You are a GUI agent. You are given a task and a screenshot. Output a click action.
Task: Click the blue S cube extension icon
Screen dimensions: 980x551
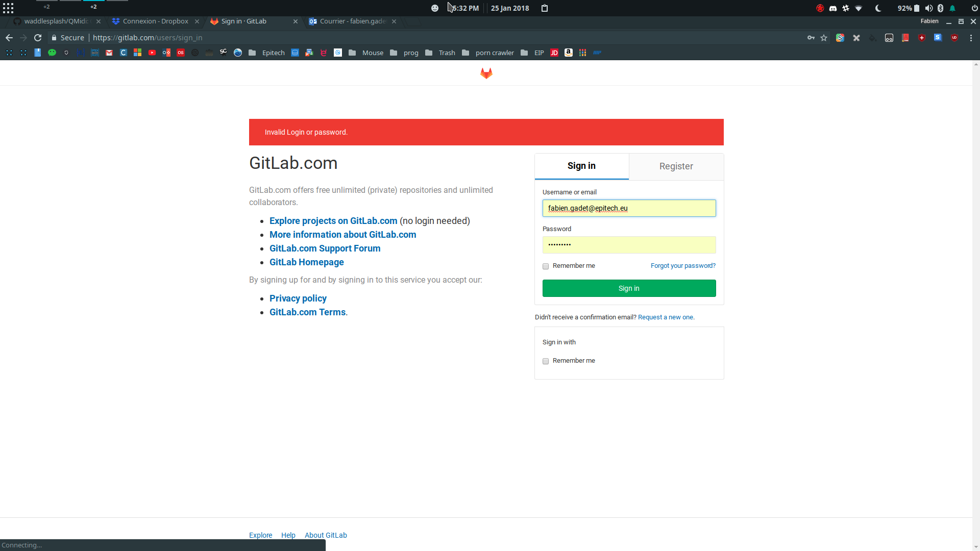coord(938,38)
